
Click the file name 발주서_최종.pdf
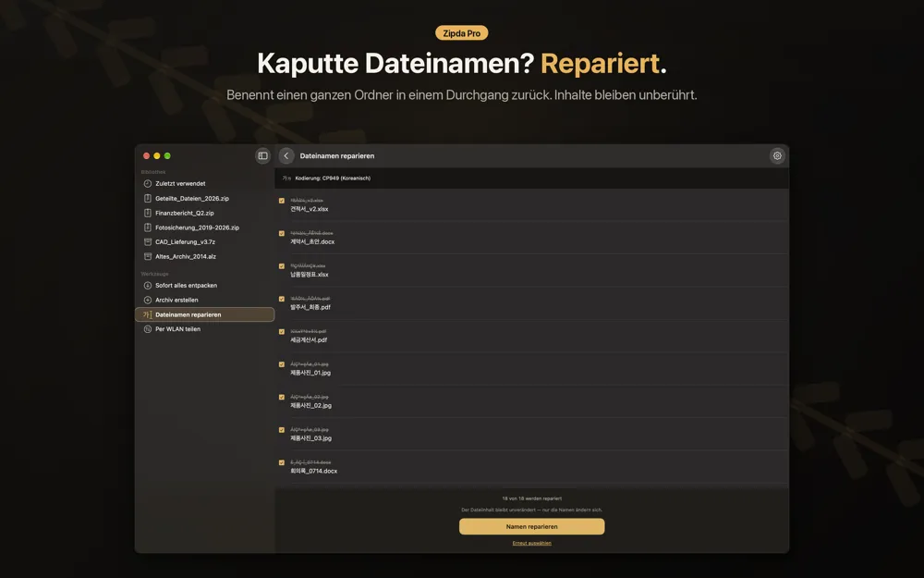pos(310,307)
